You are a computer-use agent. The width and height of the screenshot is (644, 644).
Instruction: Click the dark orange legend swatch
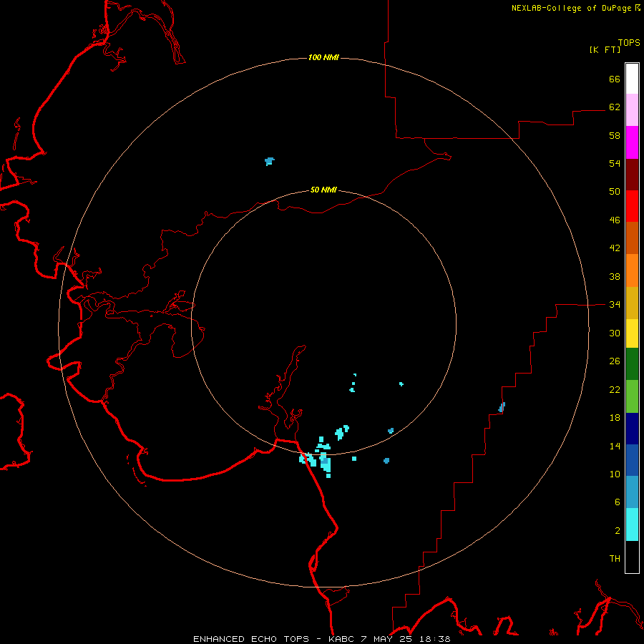tap(632, 238)
